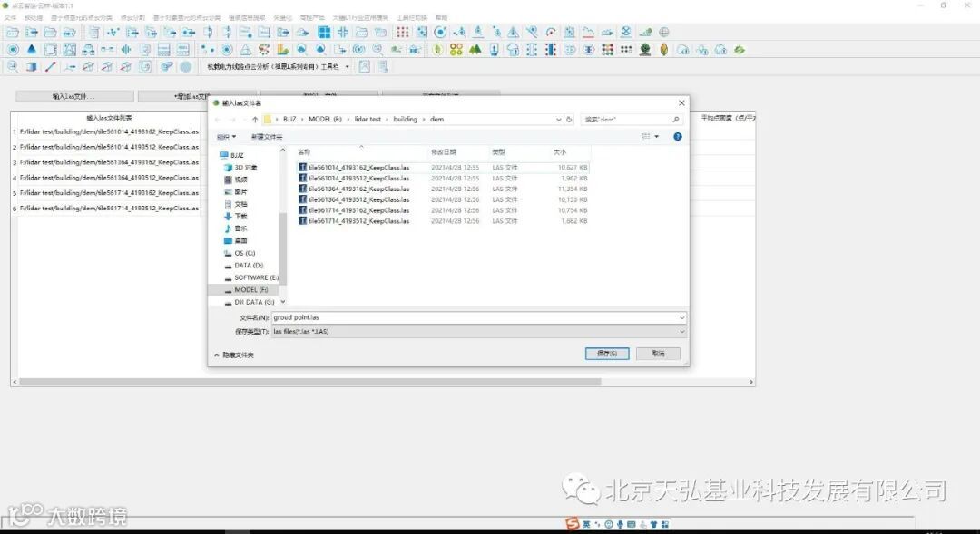Go up one folder level in dialog
980x534 pixels.
[255, 120]
